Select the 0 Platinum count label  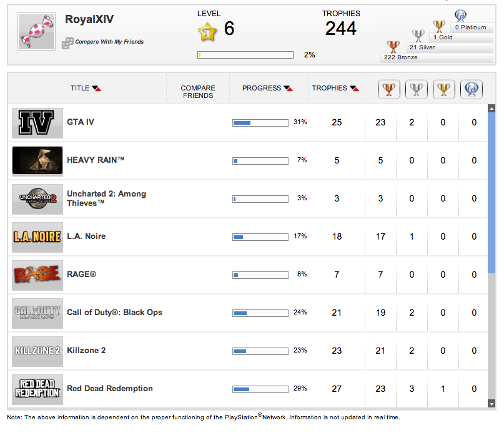470,27
